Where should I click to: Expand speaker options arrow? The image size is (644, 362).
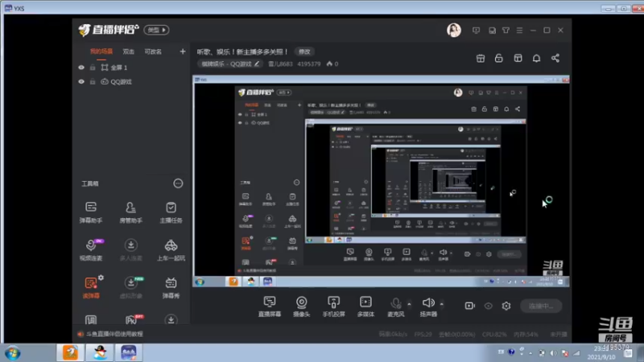pyautogui.click(x=441, y=304)
